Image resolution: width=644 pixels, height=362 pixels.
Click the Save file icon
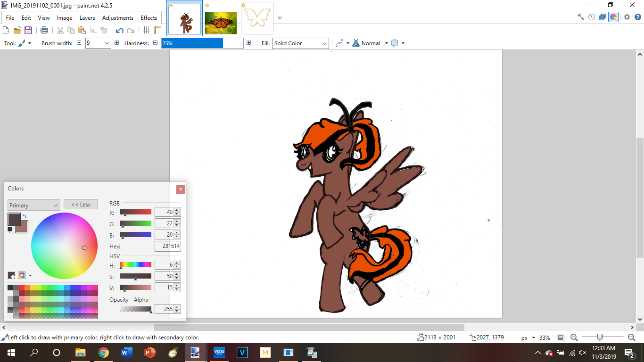coord(28,30)
